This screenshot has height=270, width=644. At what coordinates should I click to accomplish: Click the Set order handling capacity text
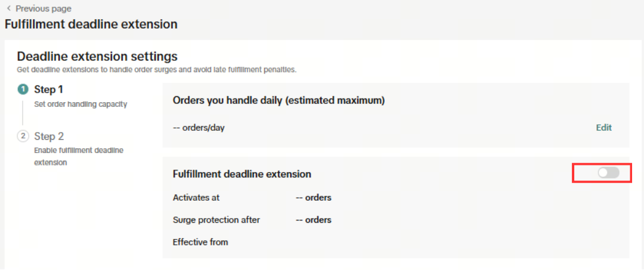[x=80, y=104]
